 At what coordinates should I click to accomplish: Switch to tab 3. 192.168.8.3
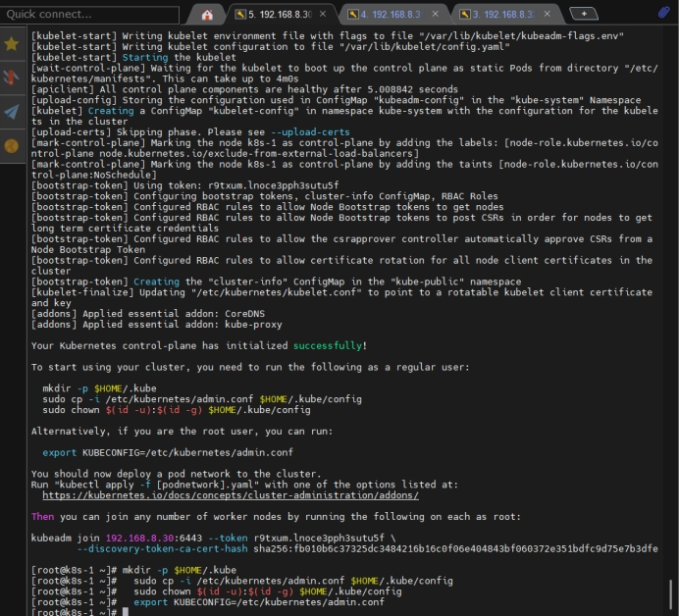coord(501,15)
